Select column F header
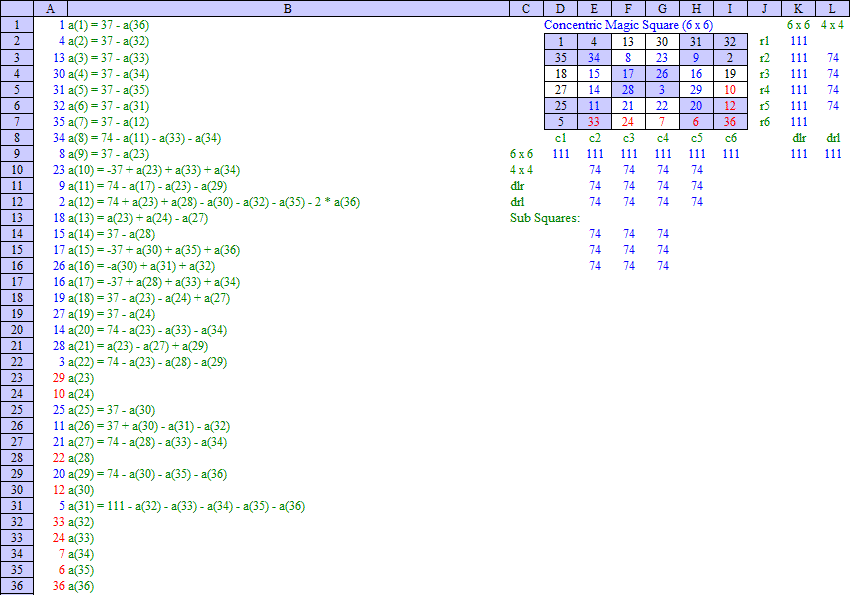Image resolution: width=852 pixels, height=595 pixels. pyautogui.click(x=628, y=8)
